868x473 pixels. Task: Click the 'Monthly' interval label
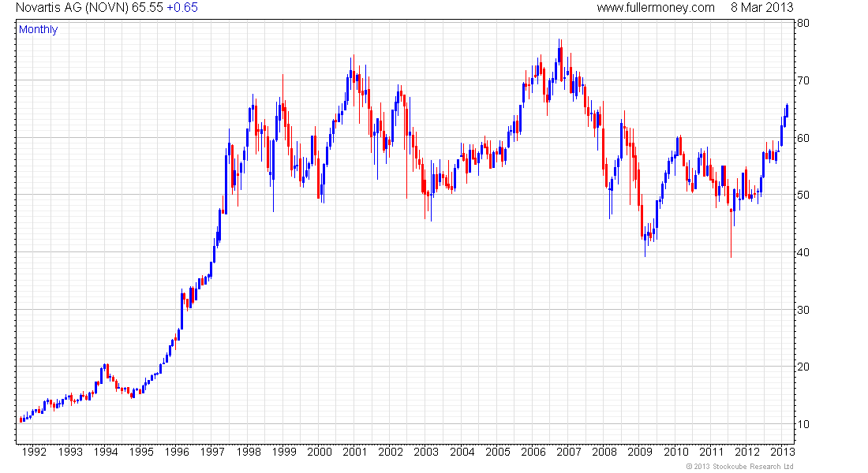(38, 29)
